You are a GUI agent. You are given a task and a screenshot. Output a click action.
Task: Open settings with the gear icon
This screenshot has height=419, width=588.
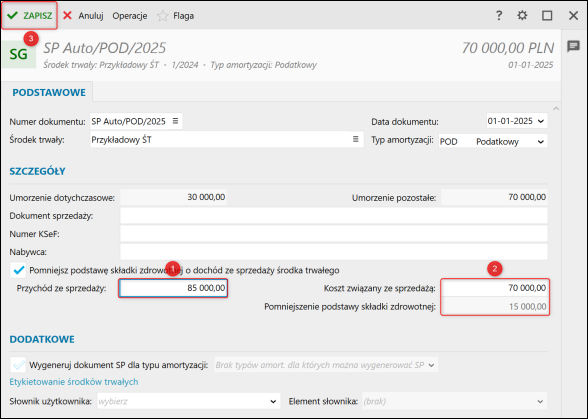(522, 16)
